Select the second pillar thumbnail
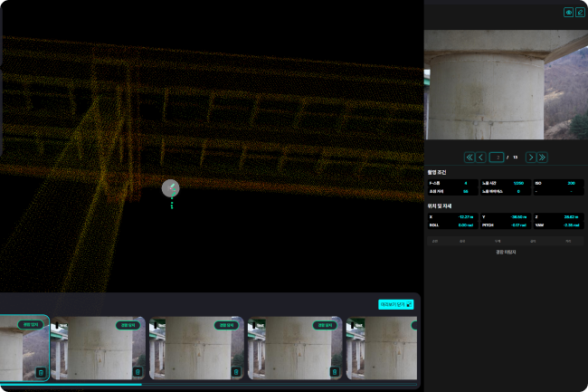The image size is (588, 392). click(98, 350)
